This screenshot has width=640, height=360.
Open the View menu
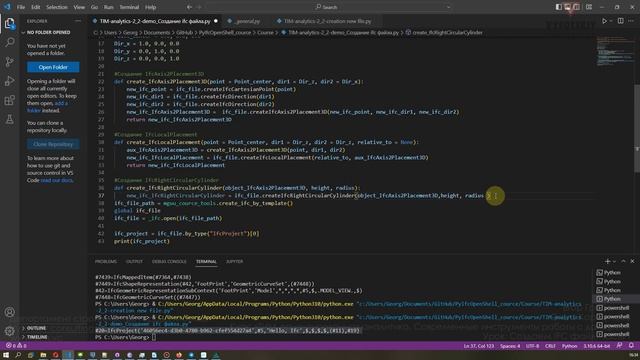click(x=79, y=7)
